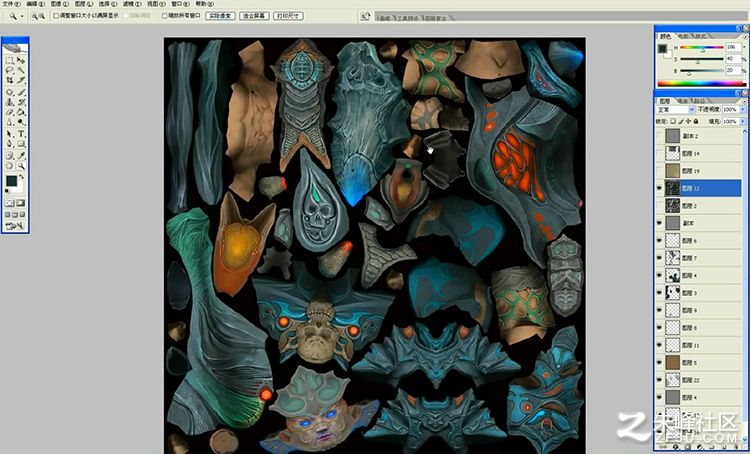Click lock all padlock icon
Viewport: 750px width, 454px height.
pos(695,122)
